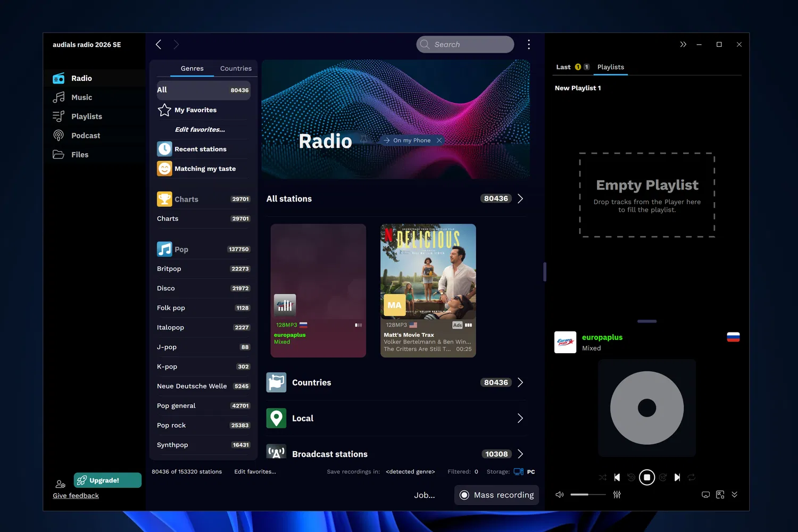
Task: Start Mass recording
Action: (497, 495)
